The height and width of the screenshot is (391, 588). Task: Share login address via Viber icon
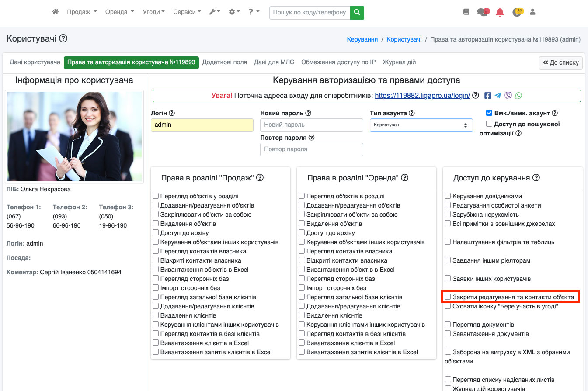508,96
